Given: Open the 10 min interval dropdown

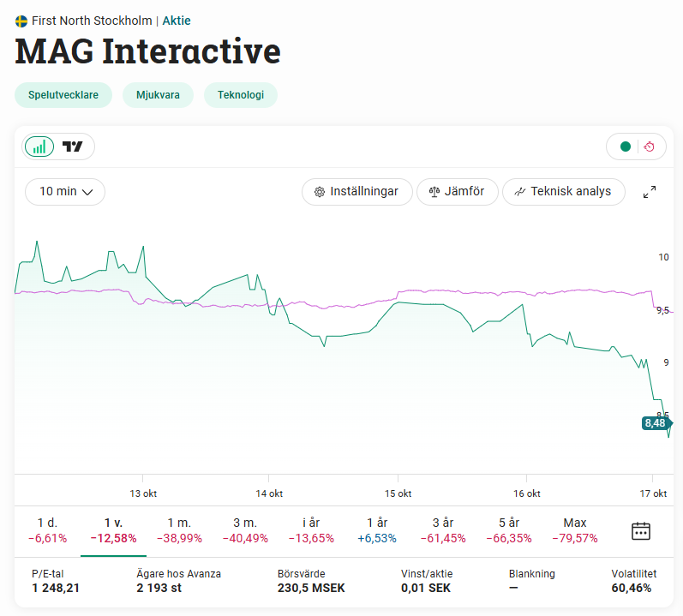Looking at the screenshot, I should click(65, 192).
